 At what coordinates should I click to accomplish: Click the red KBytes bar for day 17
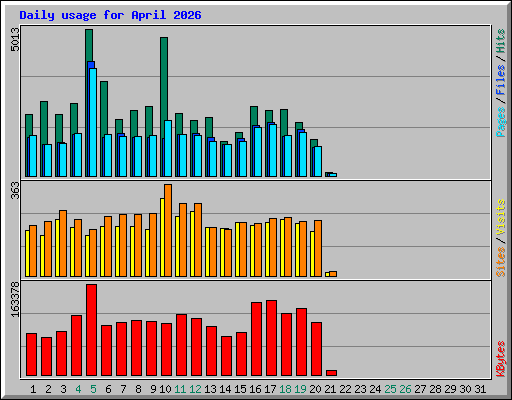[272, 338]
